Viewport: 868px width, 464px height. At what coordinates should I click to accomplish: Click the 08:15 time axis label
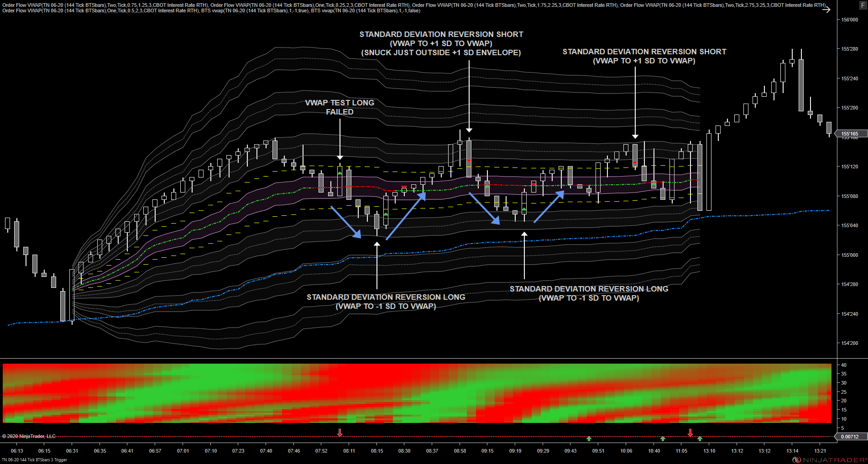coord(377,451)
